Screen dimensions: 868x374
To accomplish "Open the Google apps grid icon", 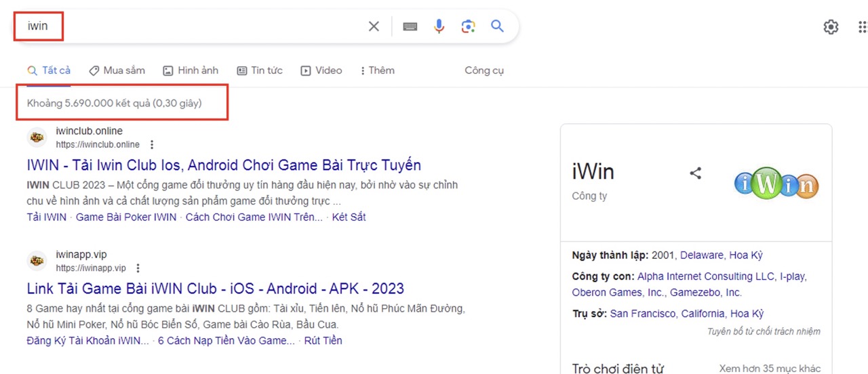I will [x=862, y=26].
